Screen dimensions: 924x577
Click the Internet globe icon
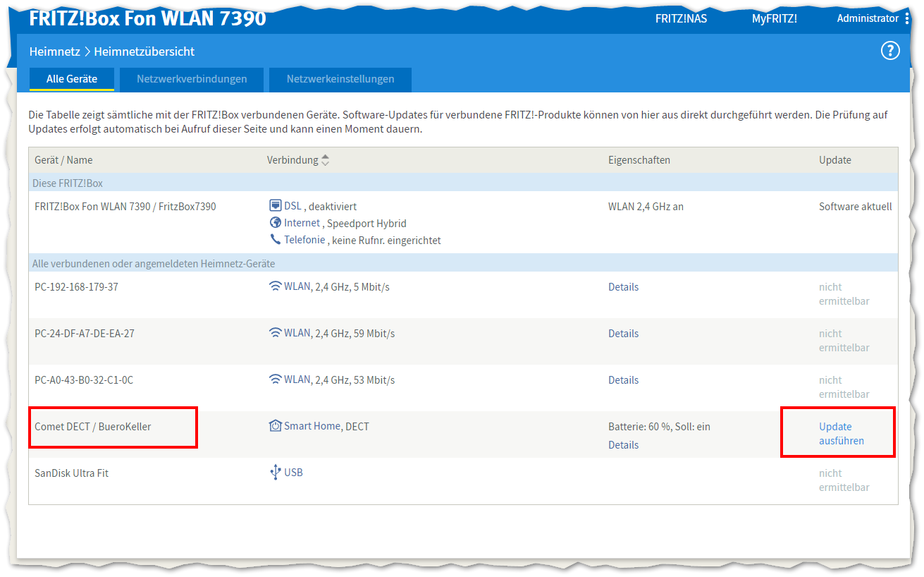click(276, 223)
